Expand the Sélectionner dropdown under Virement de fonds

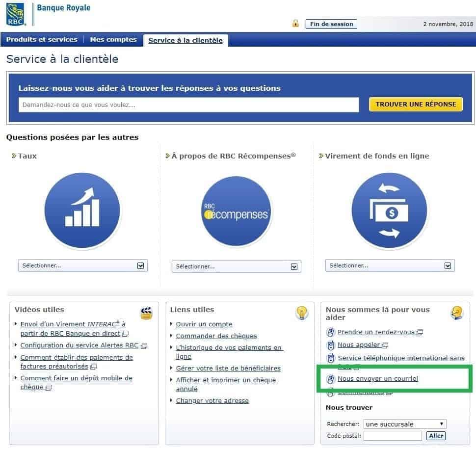[390, 265]
